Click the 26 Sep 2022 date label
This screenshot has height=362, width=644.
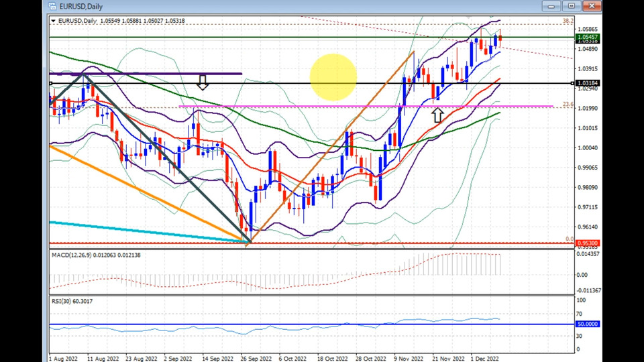256,359
